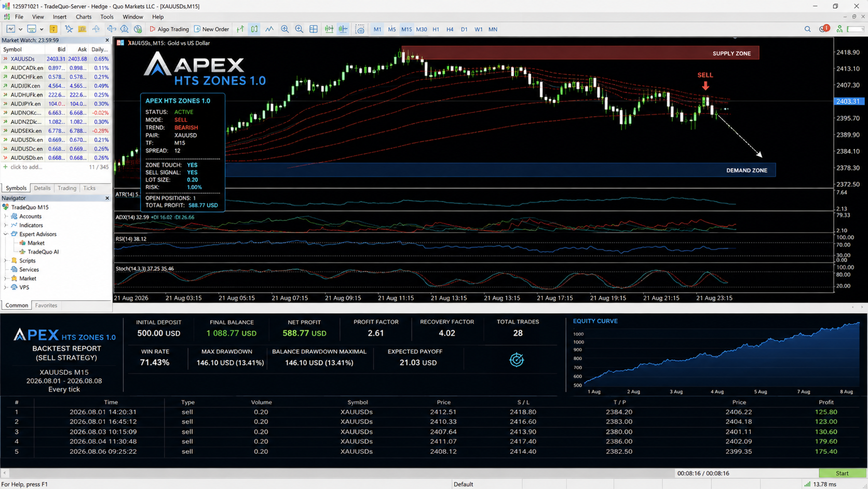The image size is (868, 489).
Task: Click the TradeQuo AI expert advisor icon
Action: [23, 252]
